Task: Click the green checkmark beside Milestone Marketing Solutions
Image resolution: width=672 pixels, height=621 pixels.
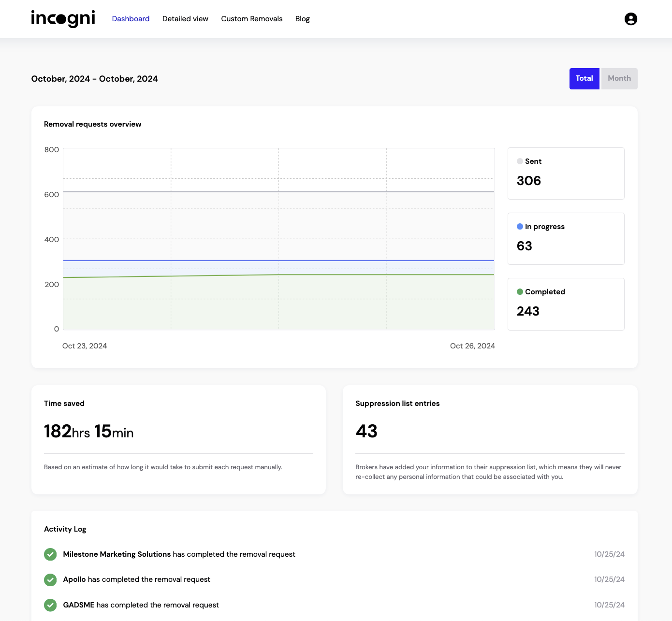Action: (50, 554)
